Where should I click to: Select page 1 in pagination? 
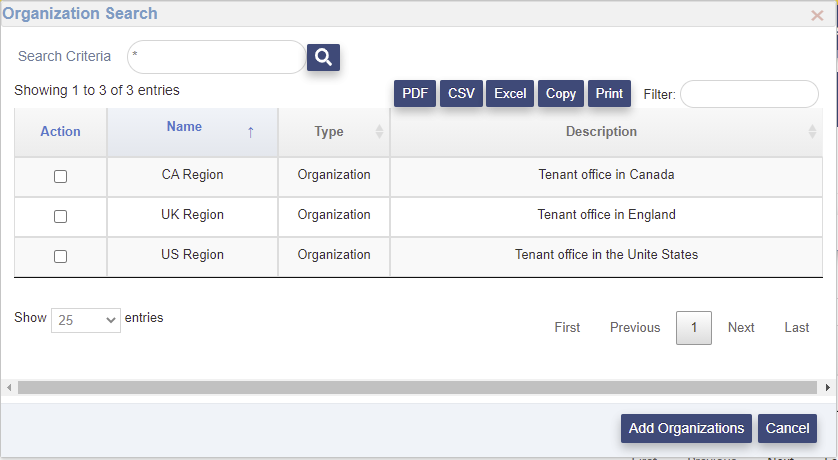tap(694, 328)
